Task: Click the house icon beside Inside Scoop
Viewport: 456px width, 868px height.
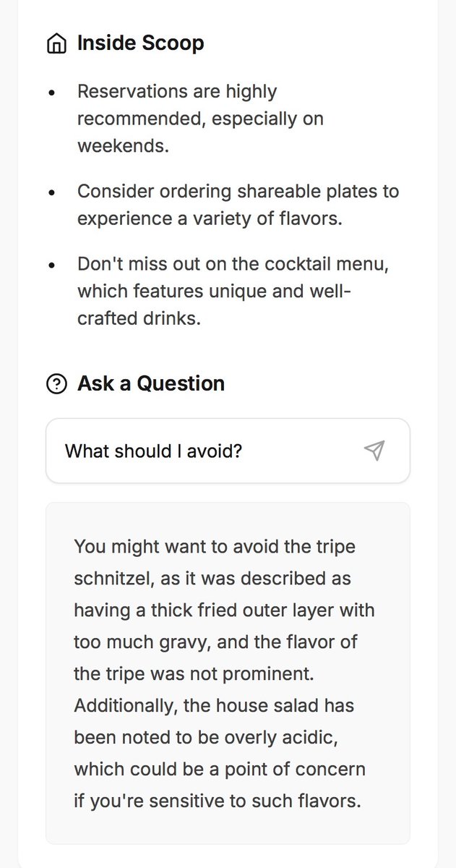Action: point(56,44)
